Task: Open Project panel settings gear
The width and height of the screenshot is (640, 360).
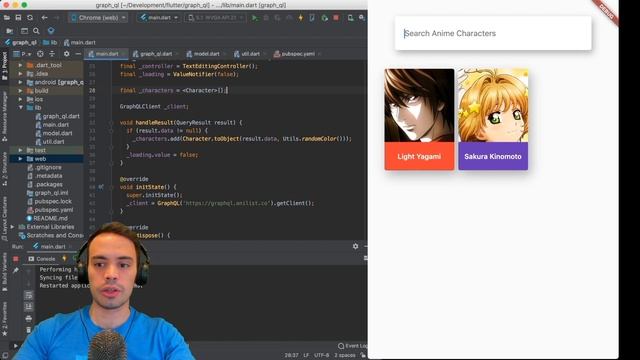Action: point(67,54)
